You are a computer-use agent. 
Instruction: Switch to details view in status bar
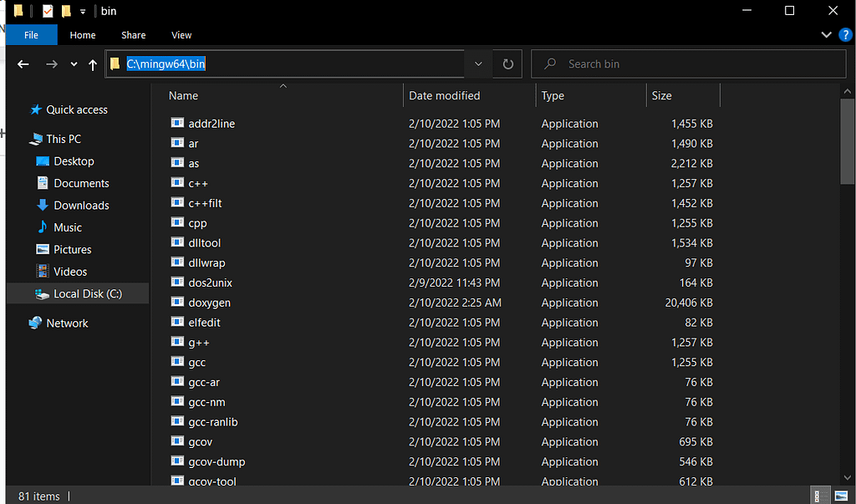click(819, 496)
